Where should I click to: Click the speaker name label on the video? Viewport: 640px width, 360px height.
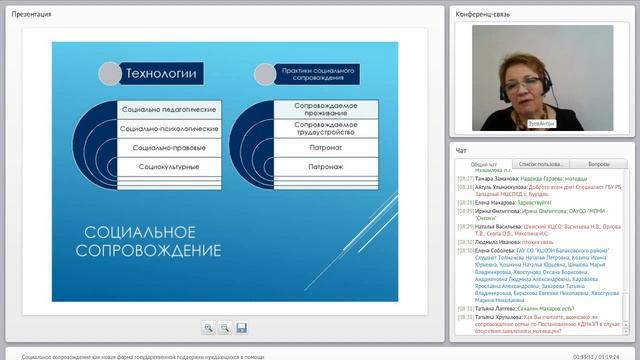click(x=541, y=123)
